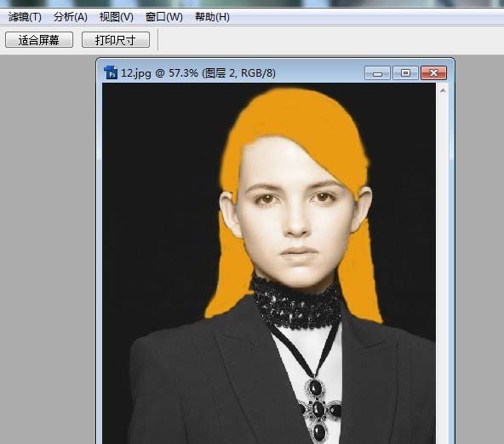The image size is (504, 444).
Task: Click the PS document icon in title bar
Action: tap(111, 72)
